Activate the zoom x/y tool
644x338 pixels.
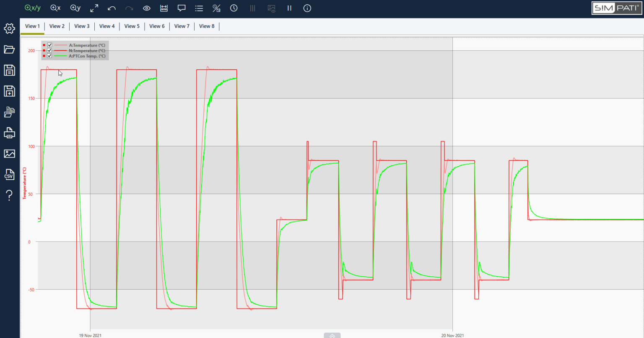pyautogui.click(x=33, y=8)
